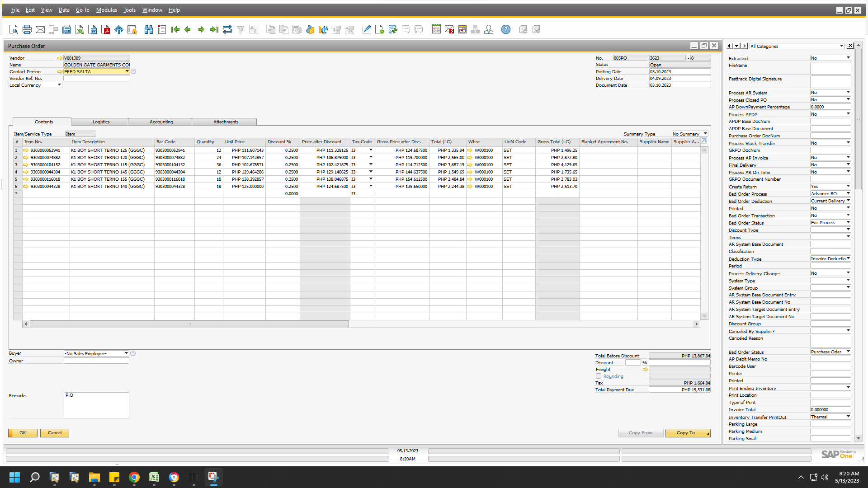Image resolution: width=868 pixels, height=488 pixels.
Task: Open Bad Order Process dropdown
Action: click(848, 193)
